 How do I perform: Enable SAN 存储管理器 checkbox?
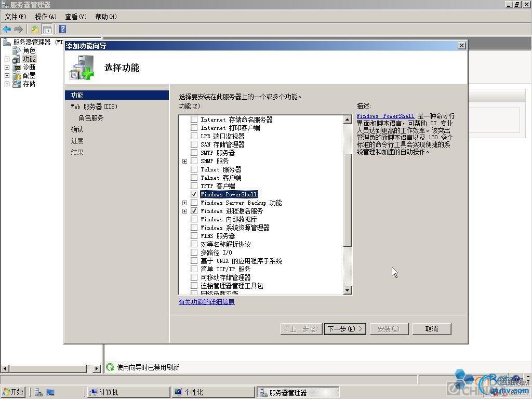pyautogui.click(x=194, y=144)
